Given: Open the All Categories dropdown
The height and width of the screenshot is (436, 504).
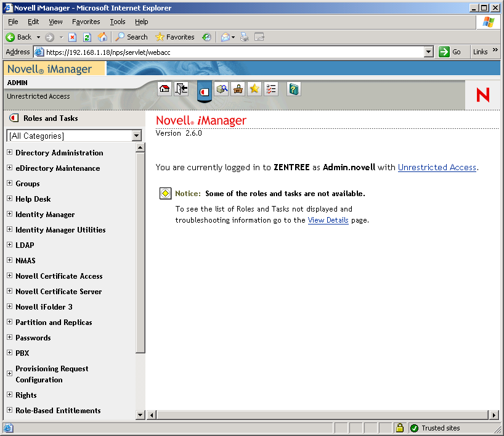Looking at the screenshot, I should (x=137, y=136).
